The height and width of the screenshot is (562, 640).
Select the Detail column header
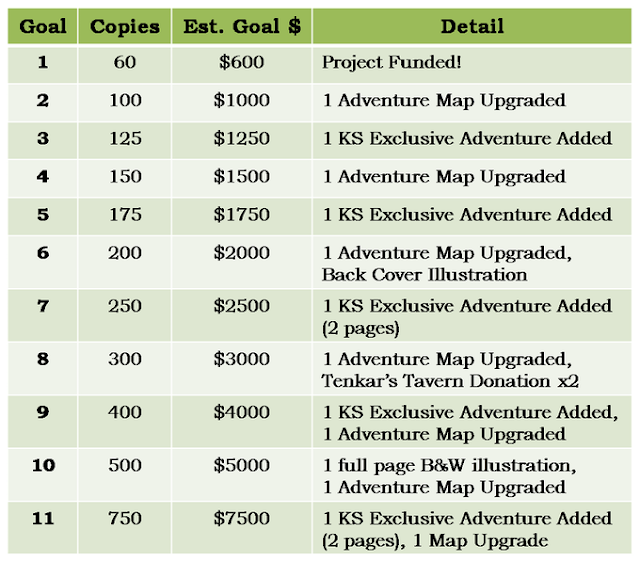(x=472, y=26)
